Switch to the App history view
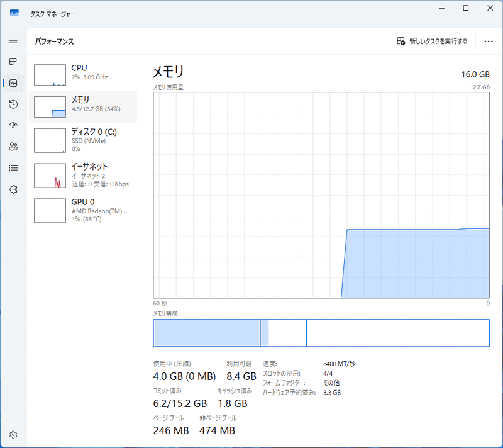Viewport: 503px width, 448px height. 13,104
